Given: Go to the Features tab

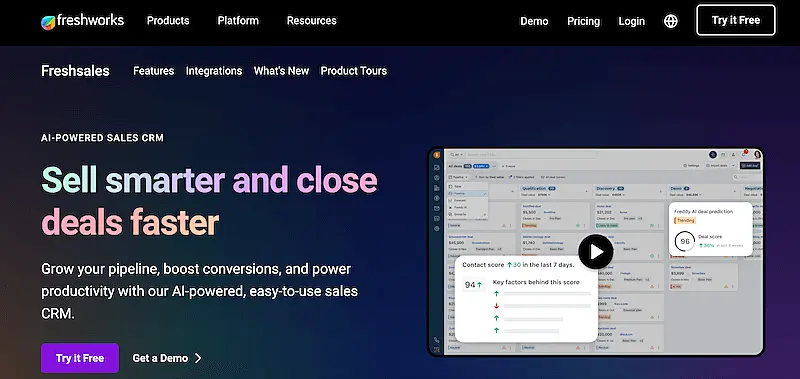Looking at the screenshot, I should [154, 71].
